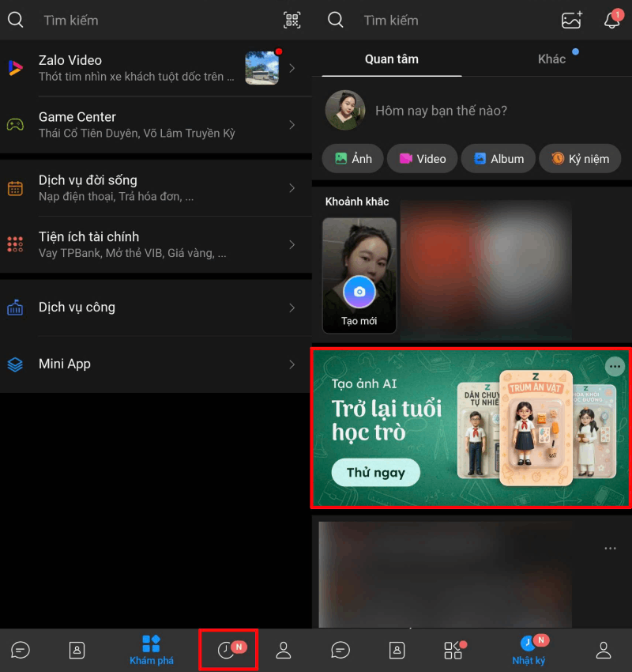Tap the Zalo Video play logo icon
The height and width of the screenshot is (672, 632).
point(16,68)
